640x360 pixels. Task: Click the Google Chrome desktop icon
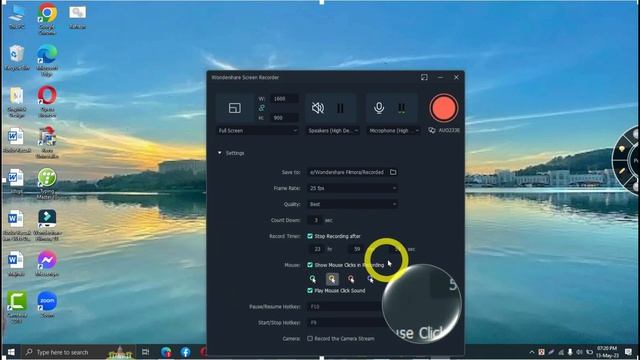[x=47, y=18]
